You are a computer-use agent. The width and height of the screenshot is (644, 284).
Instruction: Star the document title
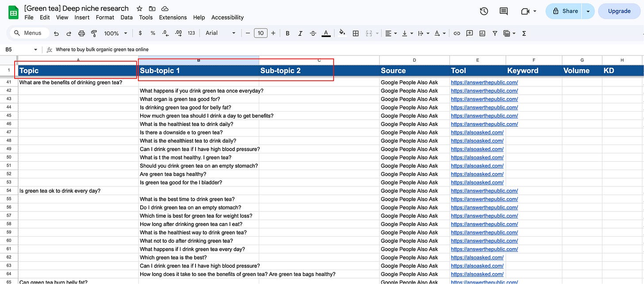139,8
